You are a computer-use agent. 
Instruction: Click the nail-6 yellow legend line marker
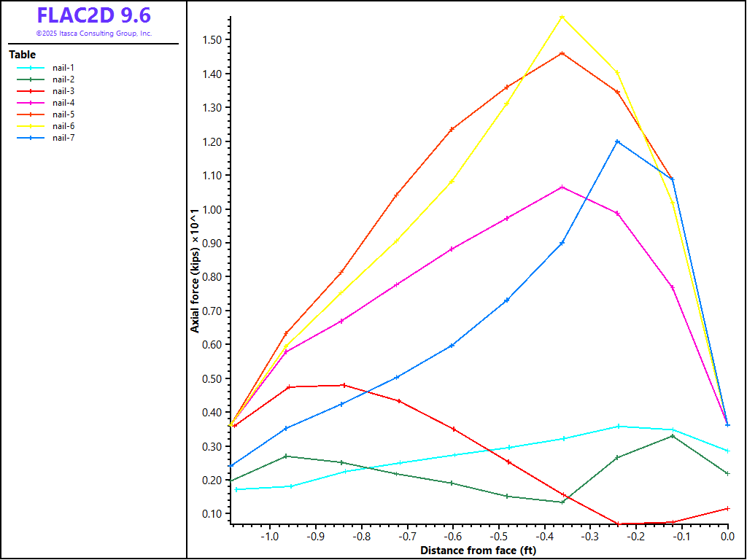[x=31, y=126]
